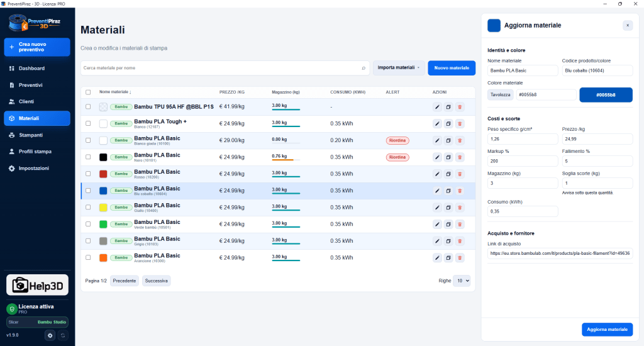The height and width of the screenshot is (346, 644).
Task: Toggle the select-all materials checkbox
Action: click(x=88, y=92)
